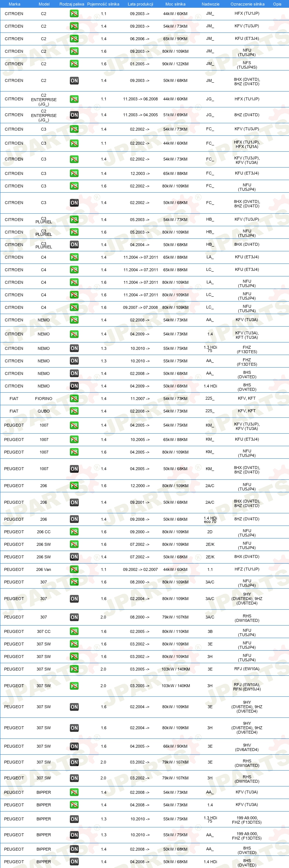Click the NFS (TU5JP4S) engine code cell
The width and height of the screenshot is (289, 868).
[x=247, y=65]
